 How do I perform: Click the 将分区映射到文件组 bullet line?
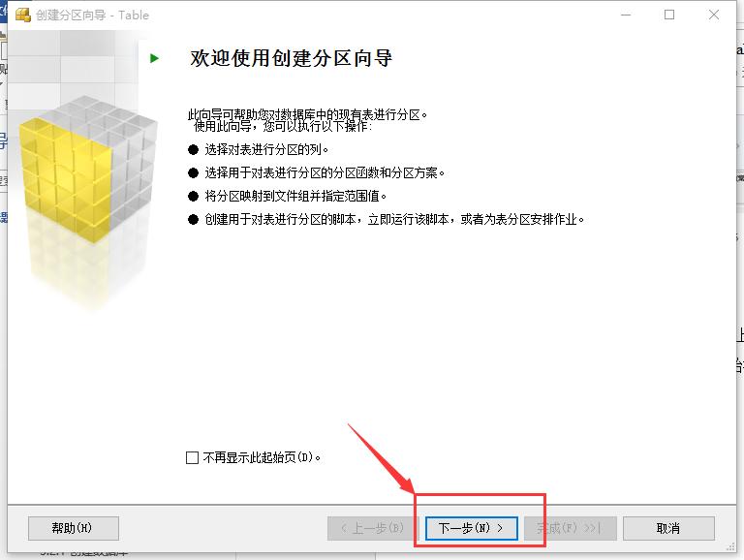pos(288,196)
